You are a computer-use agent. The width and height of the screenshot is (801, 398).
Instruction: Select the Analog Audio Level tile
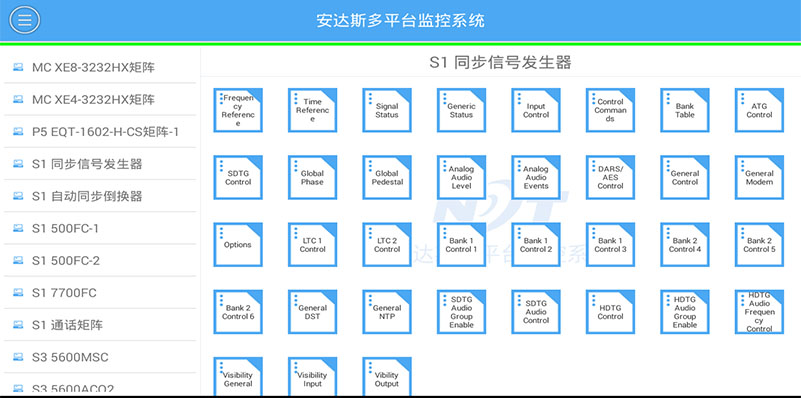pyautogui.click(x=461, y=177)
